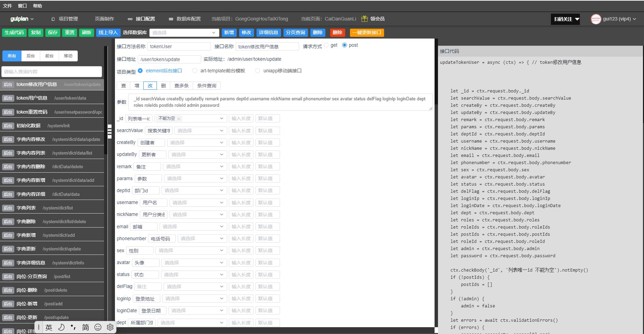Click the panel splitter drag handle
644x334 pixels.
109,131
